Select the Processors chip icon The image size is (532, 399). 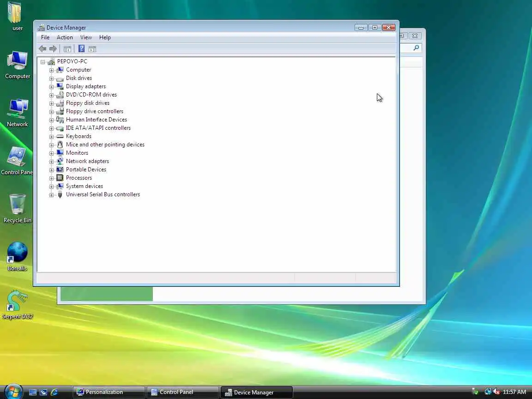(60, 178)
